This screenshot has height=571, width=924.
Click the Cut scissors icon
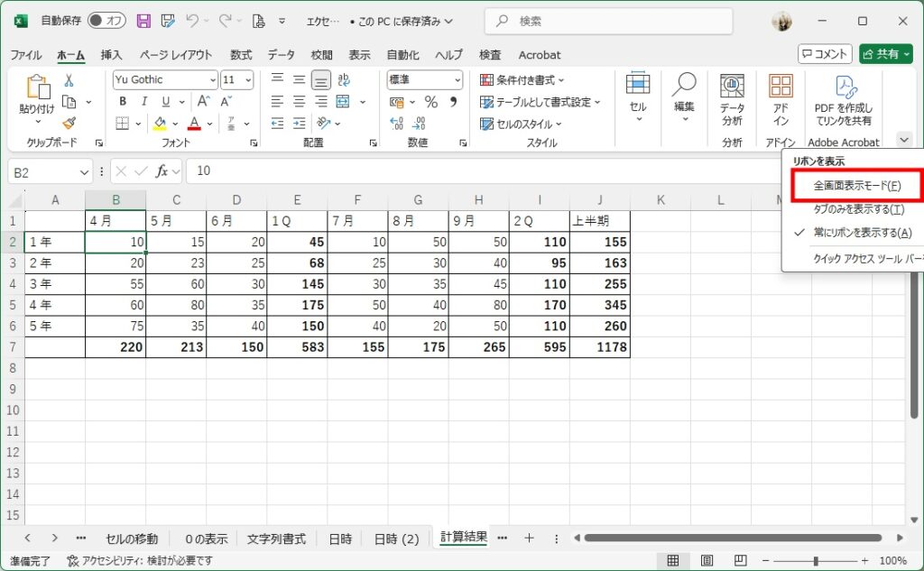click(69, 80)
